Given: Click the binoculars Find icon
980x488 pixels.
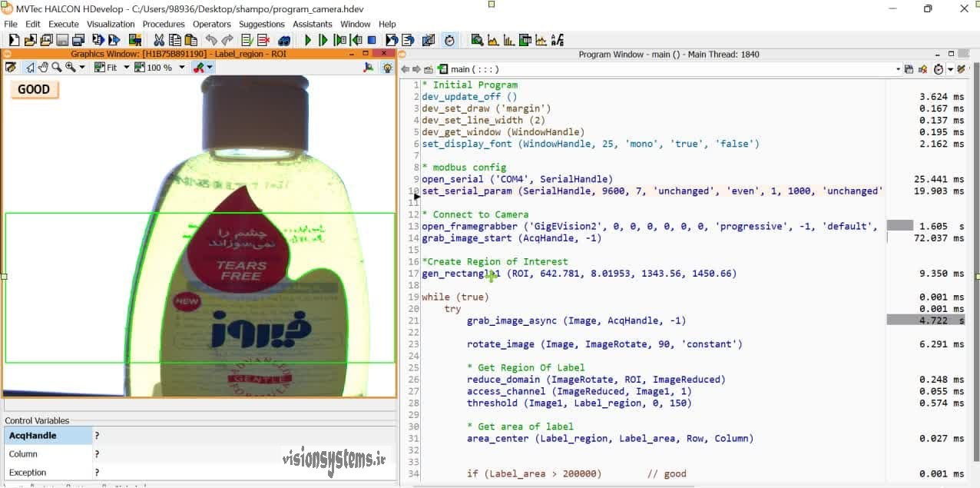Looking at the screenshot, I should [x=284, y=40].
